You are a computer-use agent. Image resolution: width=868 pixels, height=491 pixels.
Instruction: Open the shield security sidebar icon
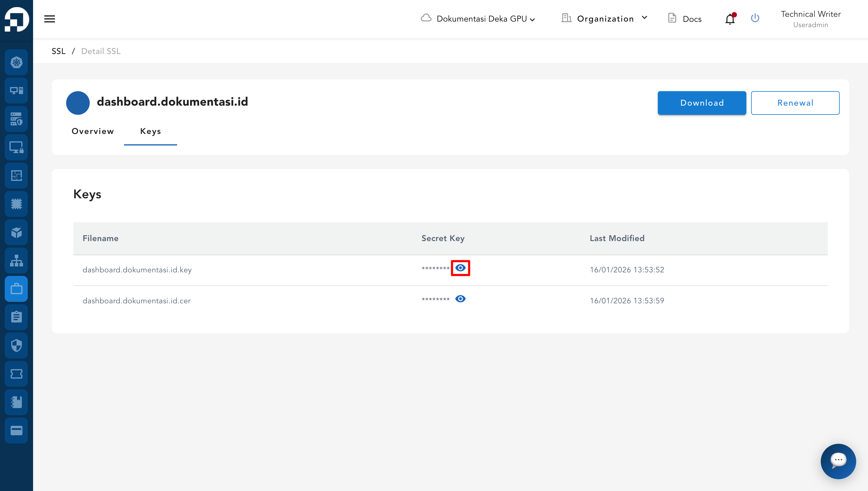click(16, 345)
